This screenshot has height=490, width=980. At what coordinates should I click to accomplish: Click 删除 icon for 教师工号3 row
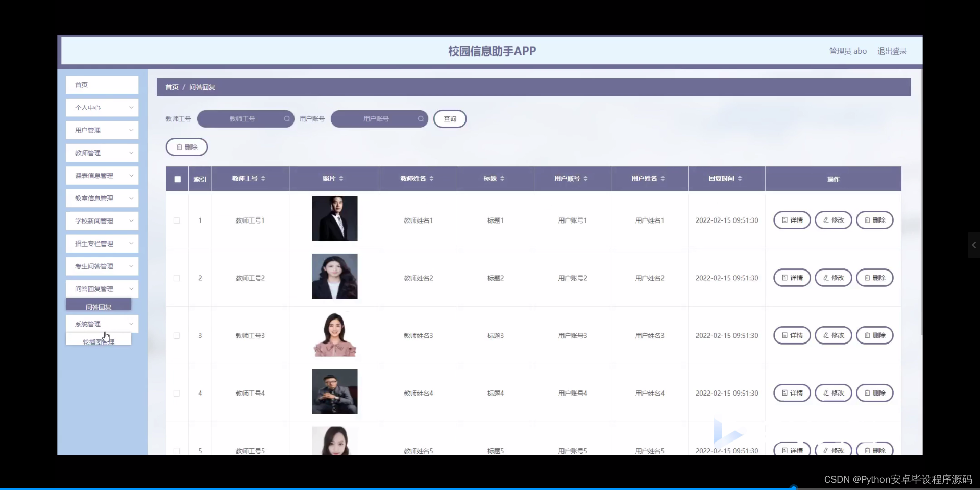pyautogui.click(x=868, y=335)
